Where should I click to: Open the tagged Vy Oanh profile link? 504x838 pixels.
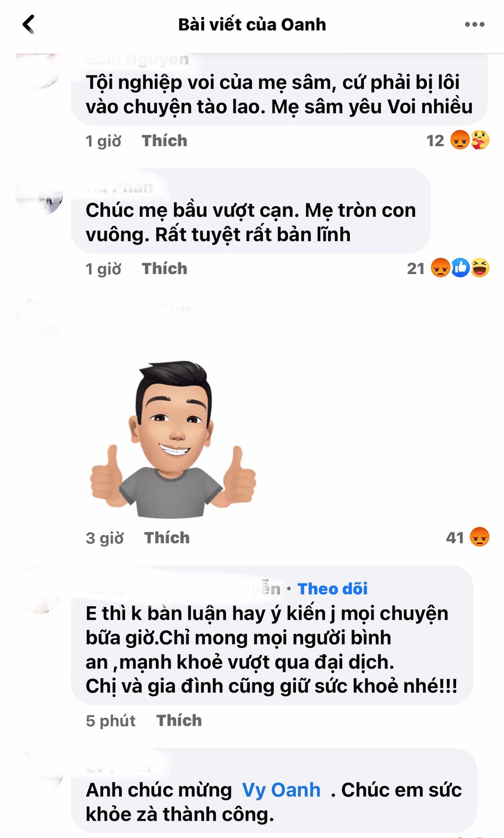point(281,790)
